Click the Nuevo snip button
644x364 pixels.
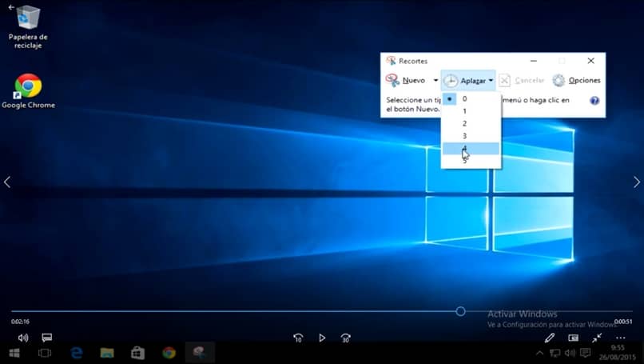406,80
